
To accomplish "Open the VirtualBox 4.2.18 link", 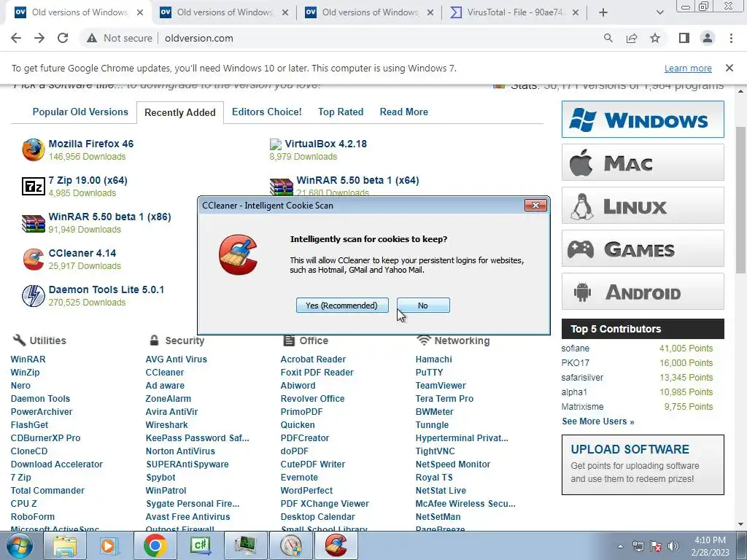I will click(326, 144).
